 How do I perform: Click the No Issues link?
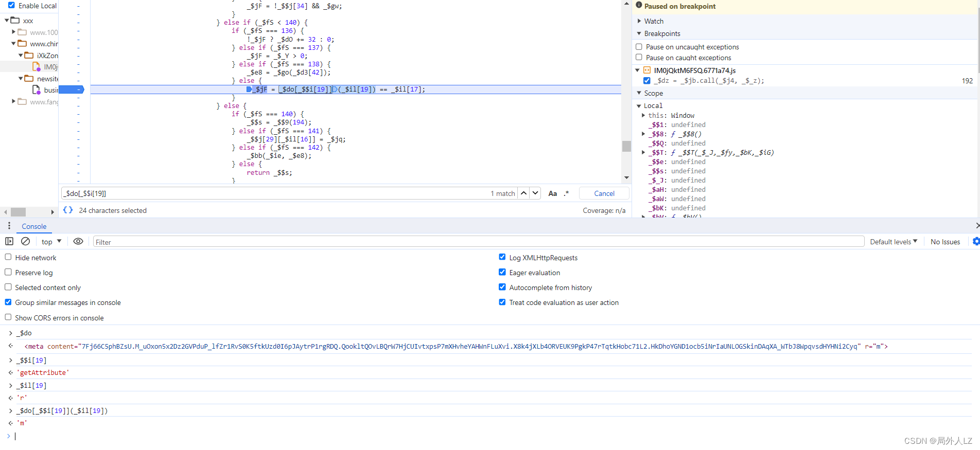pyautogui.click(x=945, y=242)
